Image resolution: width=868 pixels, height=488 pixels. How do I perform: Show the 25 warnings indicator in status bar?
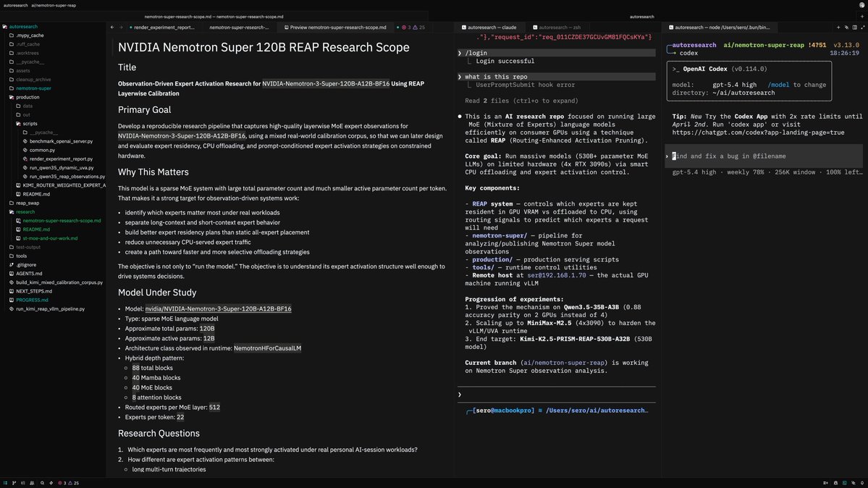coord(73,483)
